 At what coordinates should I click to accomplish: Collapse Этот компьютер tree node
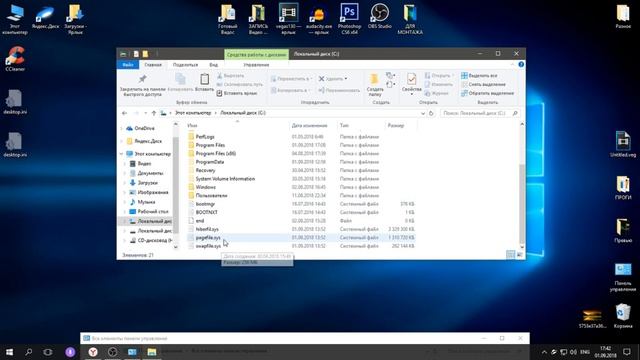pyautogui.click(x=122, y=154)
